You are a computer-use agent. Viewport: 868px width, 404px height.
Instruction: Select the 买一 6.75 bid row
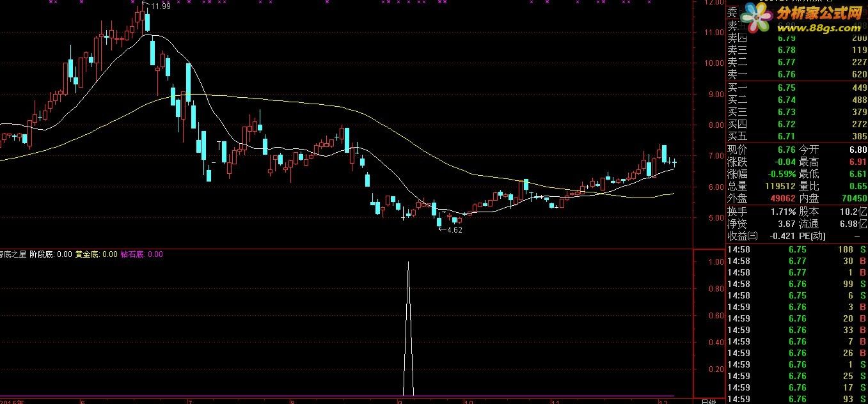tap(796, 88)
